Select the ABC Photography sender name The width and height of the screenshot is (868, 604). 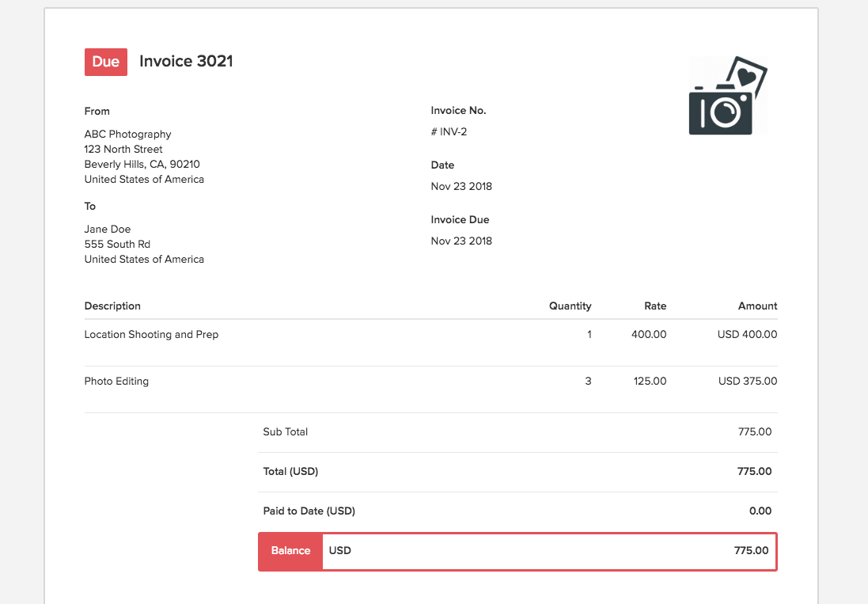pos(127,134)
